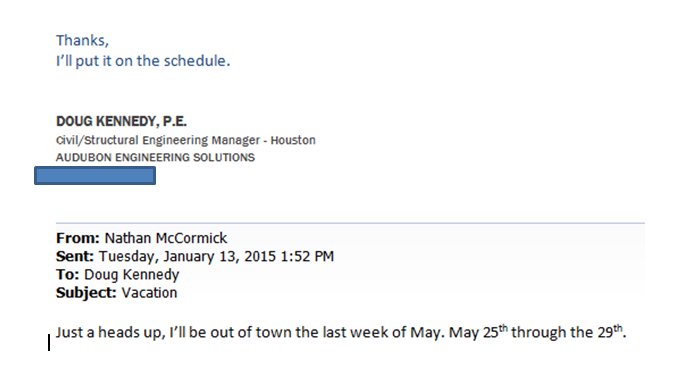Click the word Houston in signature
The width and height of the screenshot is (691, 368).
point(293,140)
